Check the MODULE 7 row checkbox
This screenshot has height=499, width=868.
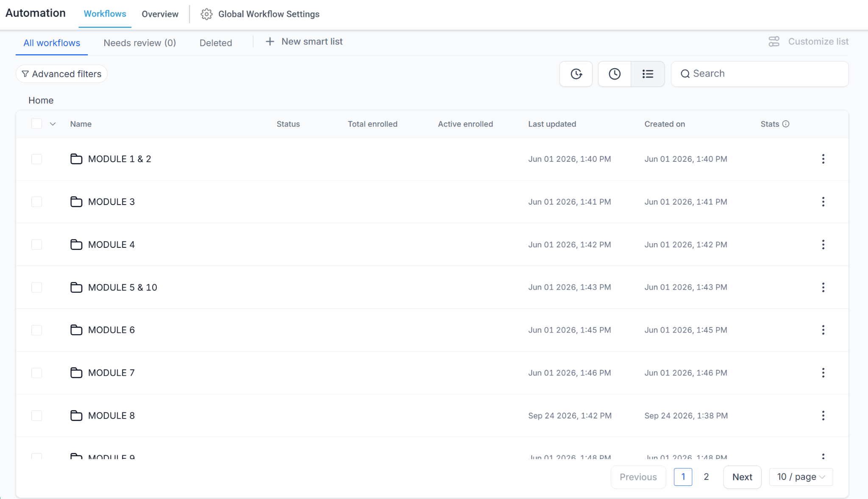pos(37,373)
